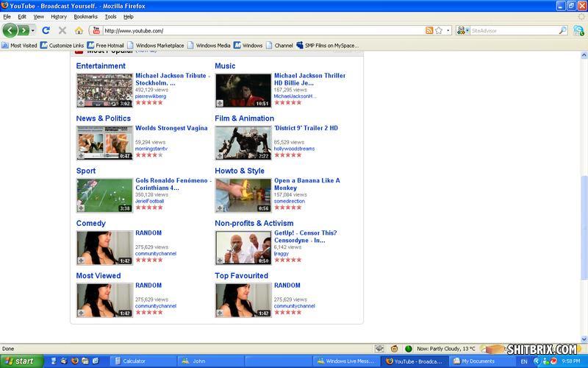588x368 pixels.
Task: Add Michael Jackson Tribute video to QuickList
Action: coord(81,103)
